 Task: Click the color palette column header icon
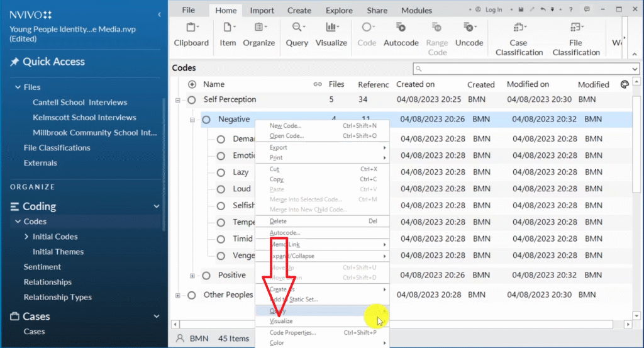[x=625, y=84]
